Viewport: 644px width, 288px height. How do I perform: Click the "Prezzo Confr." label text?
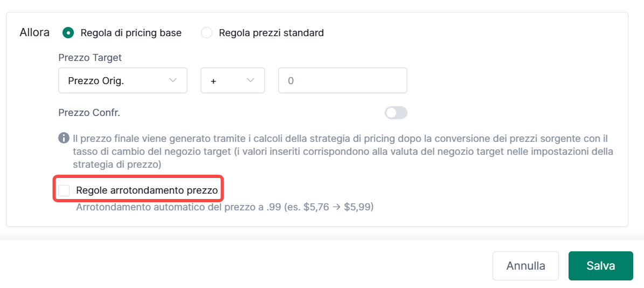(x=89, y=113)
